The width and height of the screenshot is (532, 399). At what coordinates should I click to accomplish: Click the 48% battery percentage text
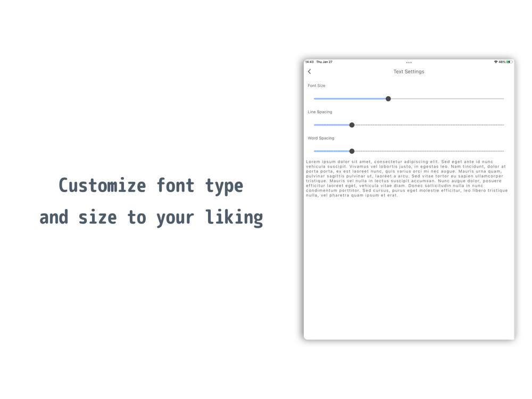coord(502,62)
